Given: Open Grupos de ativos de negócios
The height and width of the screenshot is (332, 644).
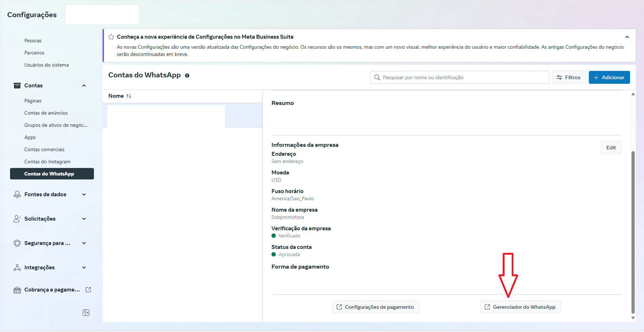Looking at the screenshot, I should pyautogui.click(x=56, y=125).
